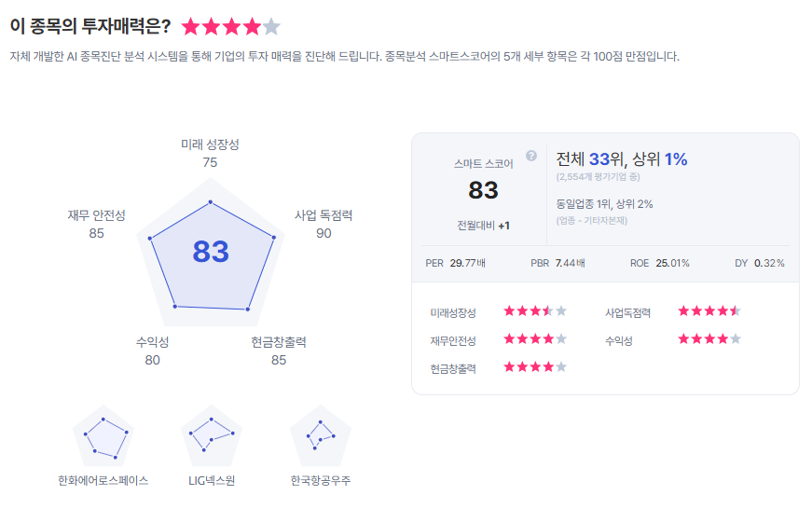Image resolution: width=812 pixels, height=509 pixels.
Task: Click the 재무안전성 star rating icons
Action: (535, 339)
